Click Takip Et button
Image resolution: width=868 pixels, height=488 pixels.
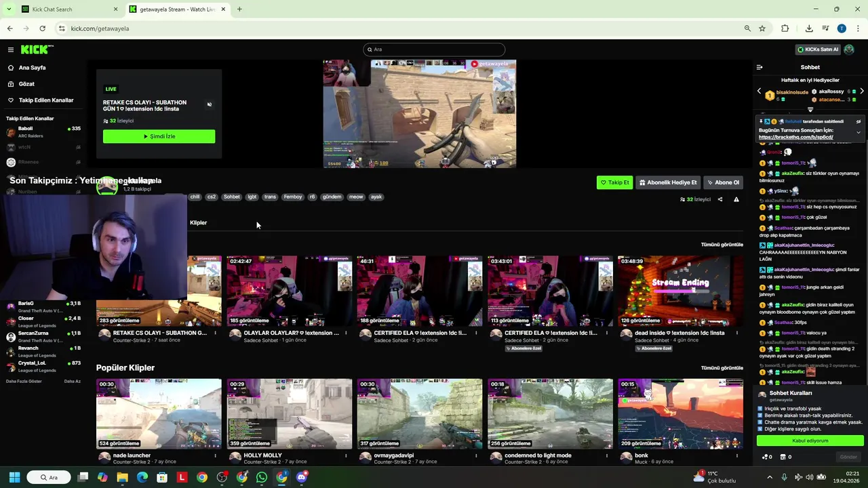pyautogui.click(x=614, y=182)
